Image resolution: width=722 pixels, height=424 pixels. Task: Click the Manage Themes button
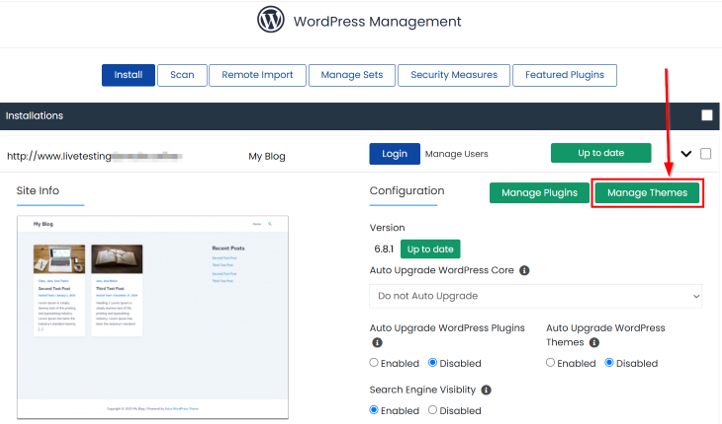[647, 193]
